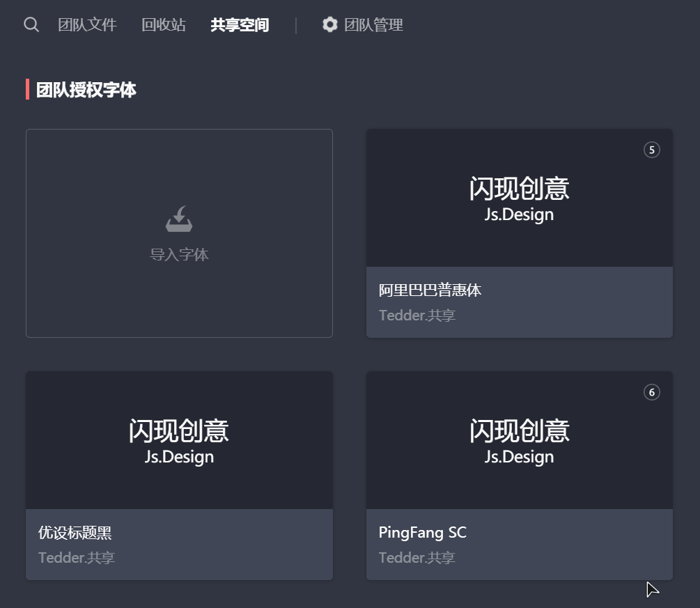Click the 导入字体 label
This screenshot has height=608, width=700.
pyautogui.click(x=179, y=254)
